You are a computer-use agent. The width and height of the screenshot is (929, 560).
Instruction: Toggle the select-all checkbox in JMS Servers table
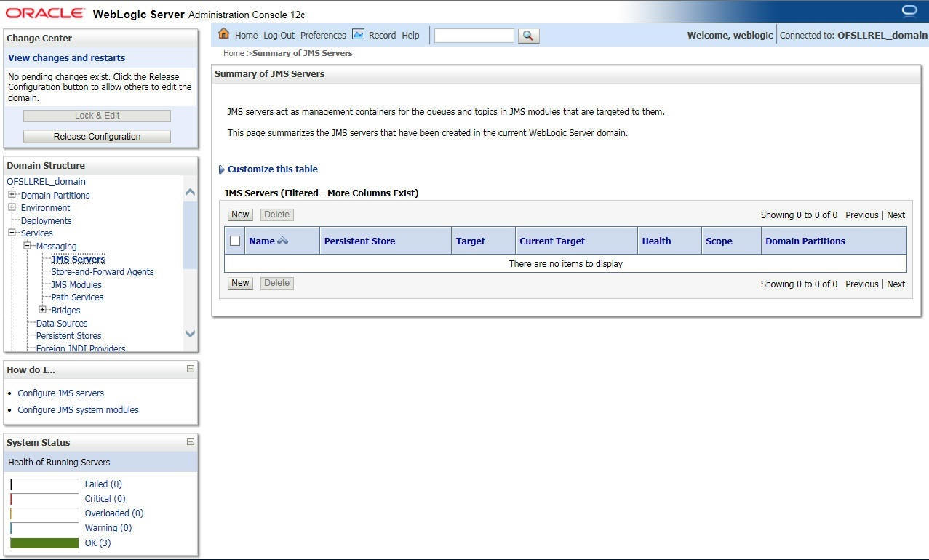235,241
